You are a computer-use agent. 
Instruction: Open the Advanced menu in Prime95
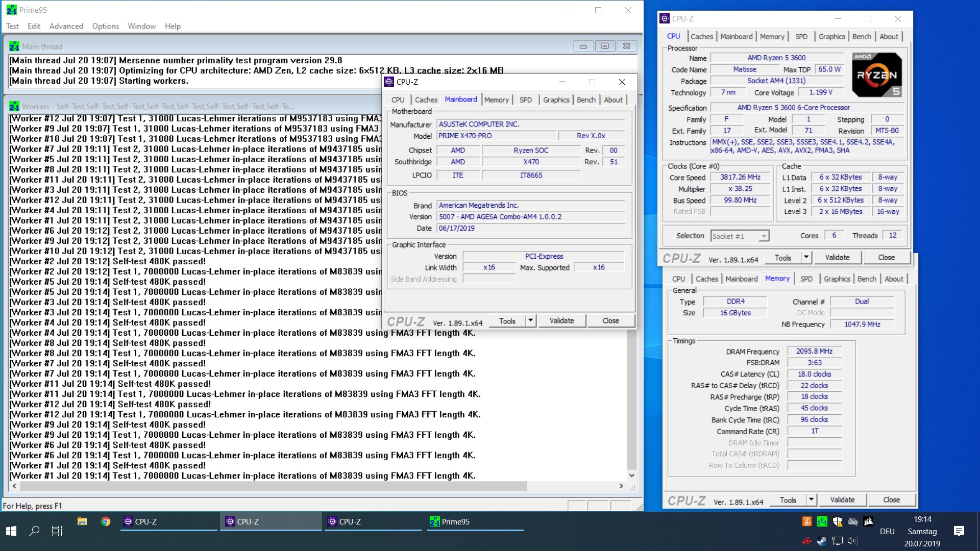point(66,26)
